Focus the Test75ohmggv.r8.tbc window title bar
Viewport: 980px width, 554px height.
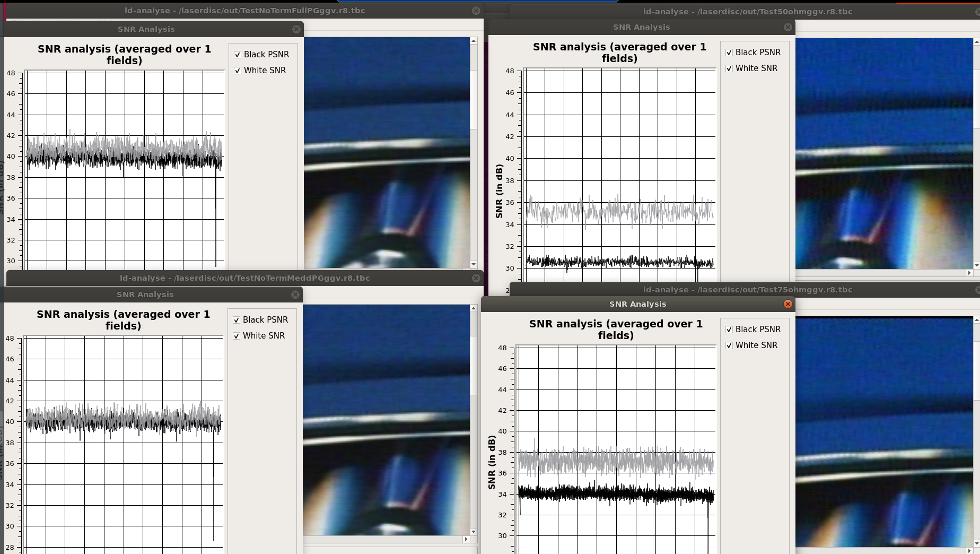click(747, 290)
